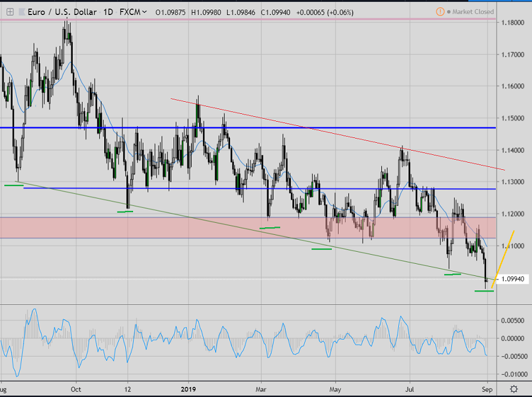
Task: Click the Mar label on time axis
Action: pyautogui.click(x=261, y=389)
